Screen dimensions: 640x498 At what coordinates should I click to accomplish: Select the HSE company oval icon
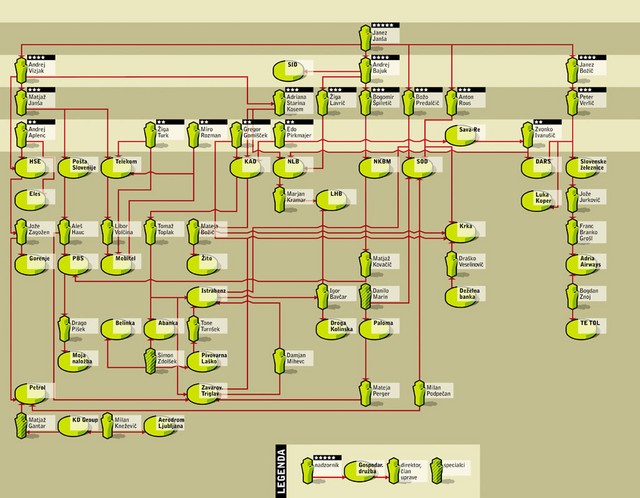[31, 168]
